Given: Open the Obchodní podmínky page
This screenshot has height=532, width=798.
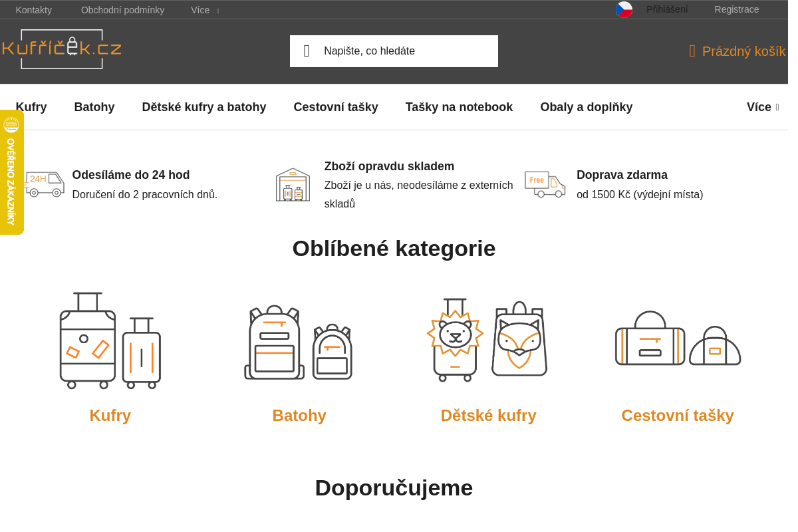Looking at the screenshot, I should point(122,9).
